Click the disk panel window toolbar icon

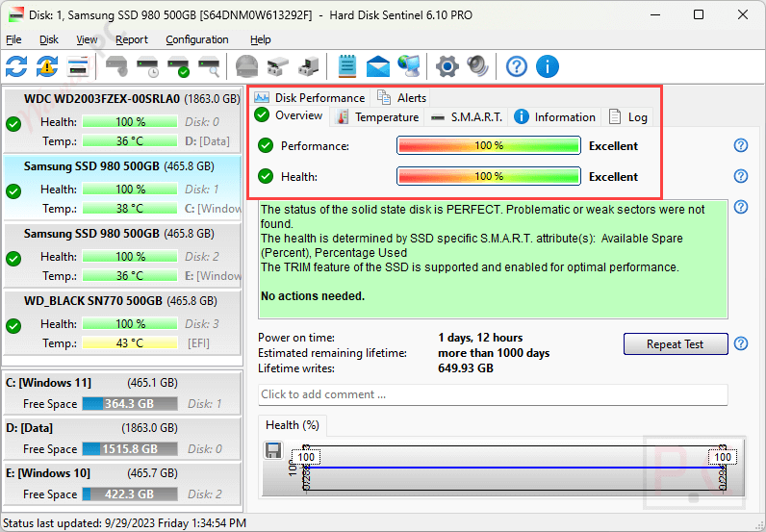click(x=78, y=66)
